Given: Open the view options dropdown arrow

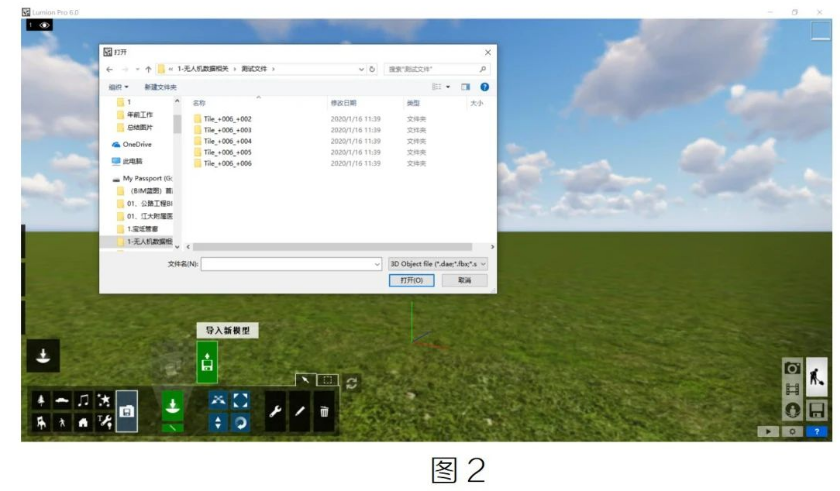Looking at the screenshot, I should 448,87.
